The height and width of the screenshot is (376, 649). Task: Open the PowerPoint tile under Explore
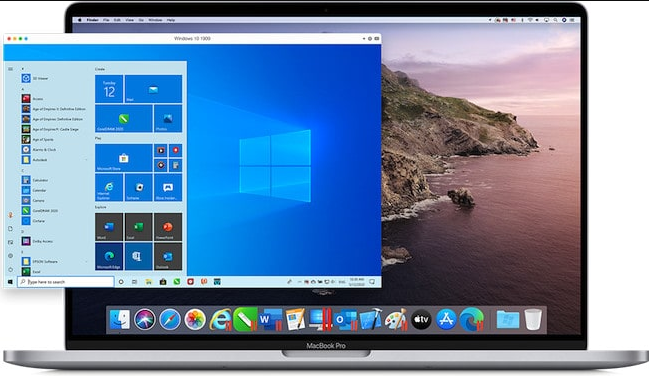(x=168, y=227)
